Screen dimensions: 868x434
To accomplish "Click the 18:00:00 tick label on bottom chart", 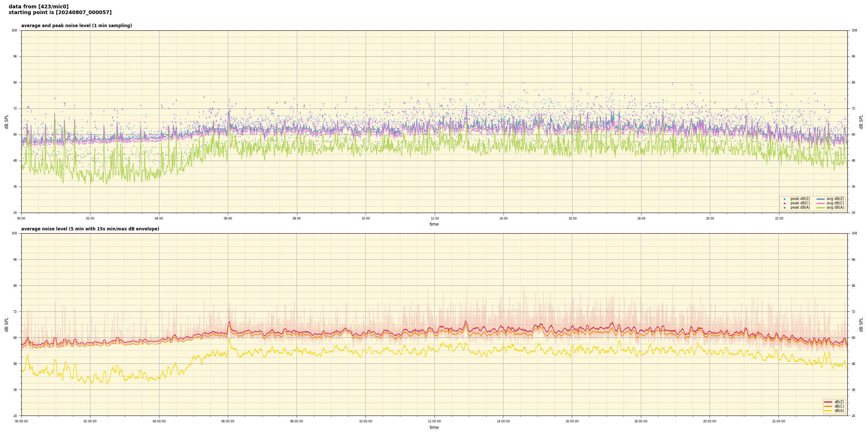I will click(641, 421).
